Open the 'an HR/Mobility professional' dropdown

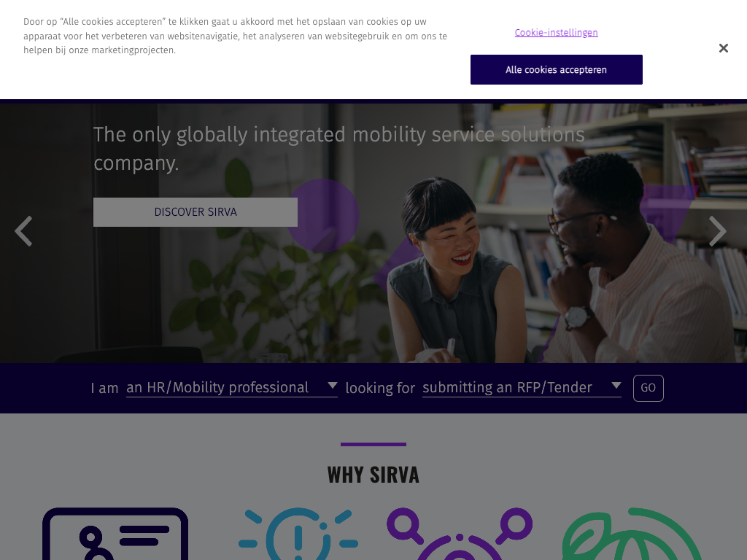point(231,388)
